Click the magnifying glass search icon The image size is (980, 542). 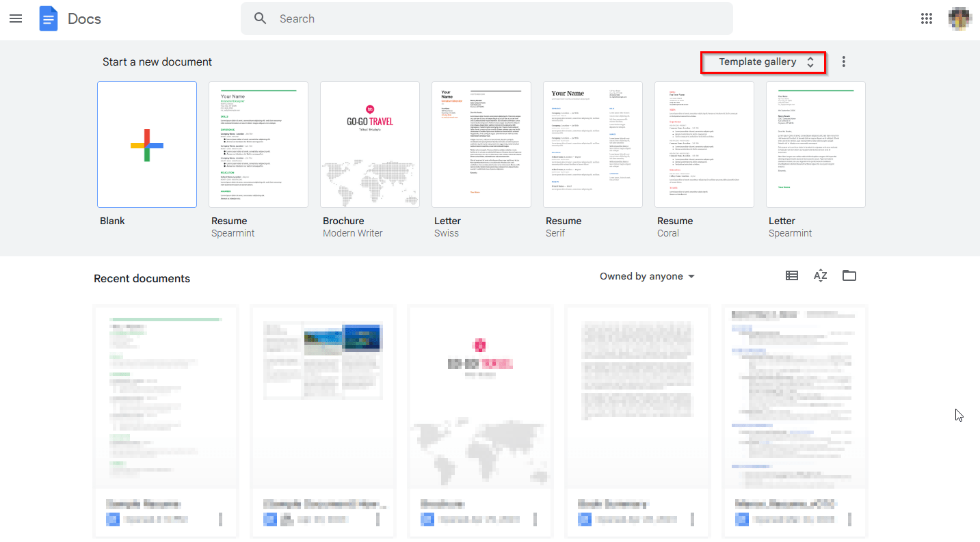point(260,18)
